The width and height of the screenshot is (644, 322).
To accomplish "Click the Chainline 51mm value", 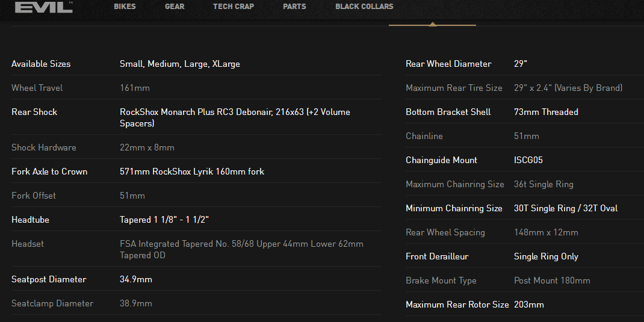I will tap(527, 136).
